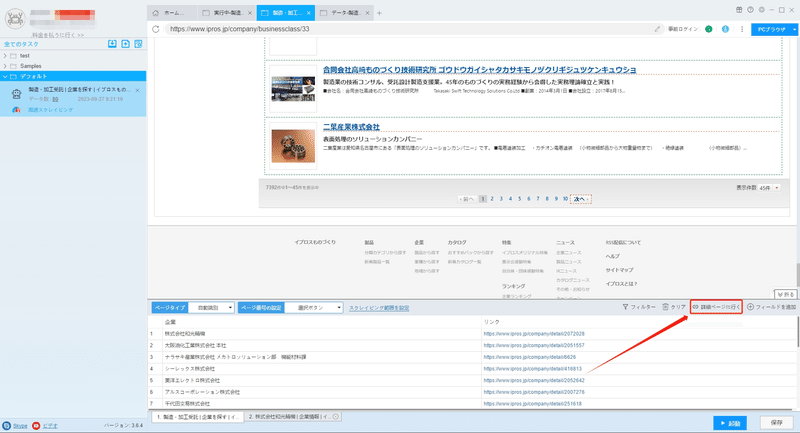Viewport: 800px width, 433px height.
Task: Click link cell ending detail/2072028
Action: (534, 334)
